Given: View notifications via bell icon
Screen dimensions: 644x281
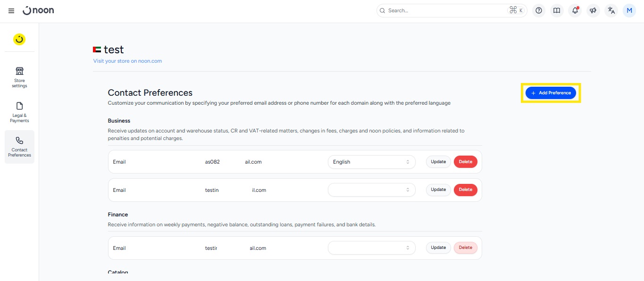Looking at the screenshot, I should tap(575, 10).
